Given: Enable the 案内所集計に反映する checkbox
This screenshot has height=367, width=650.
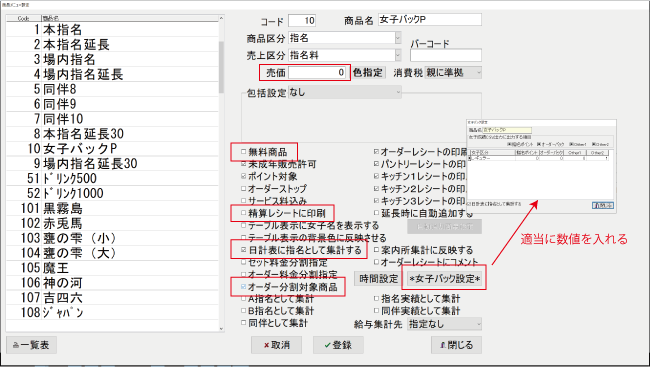Looking at the screenshot, I should (x=376, y=250).
